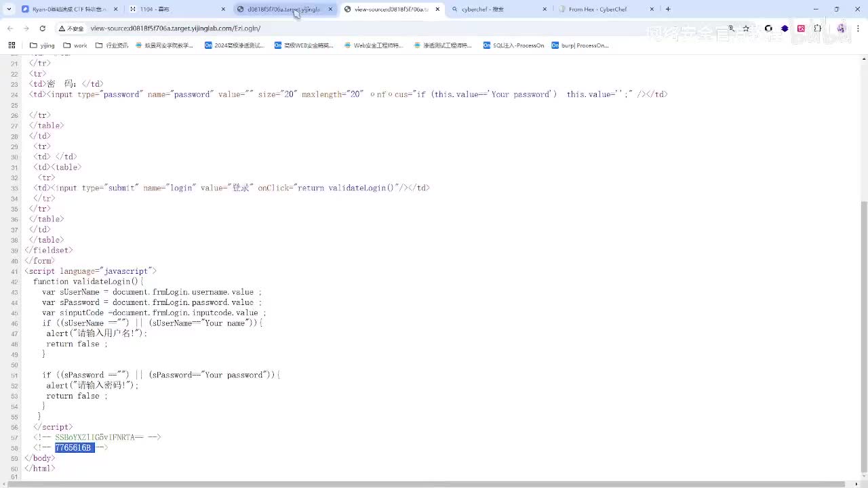The height and width of the screenshot is (488, 868).
Task: Open the browser three-dot menu
Action: (x=858, y=28)
